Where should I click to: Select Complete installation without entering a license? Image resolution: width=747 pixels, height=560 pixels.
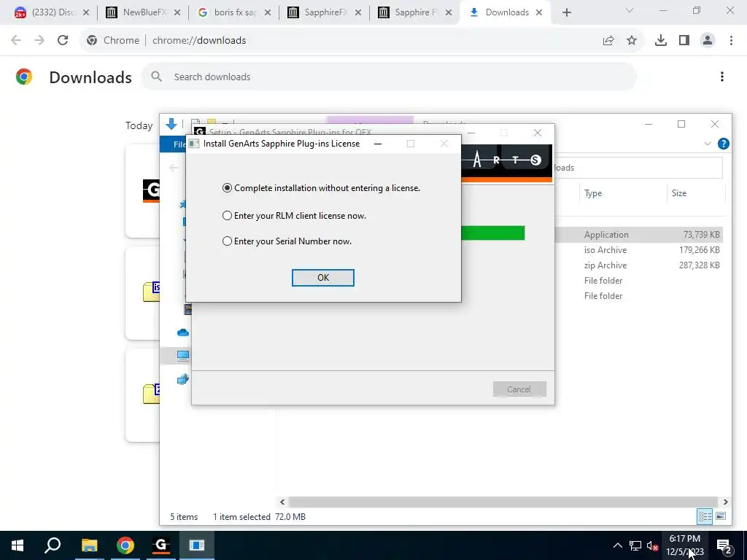321,188
